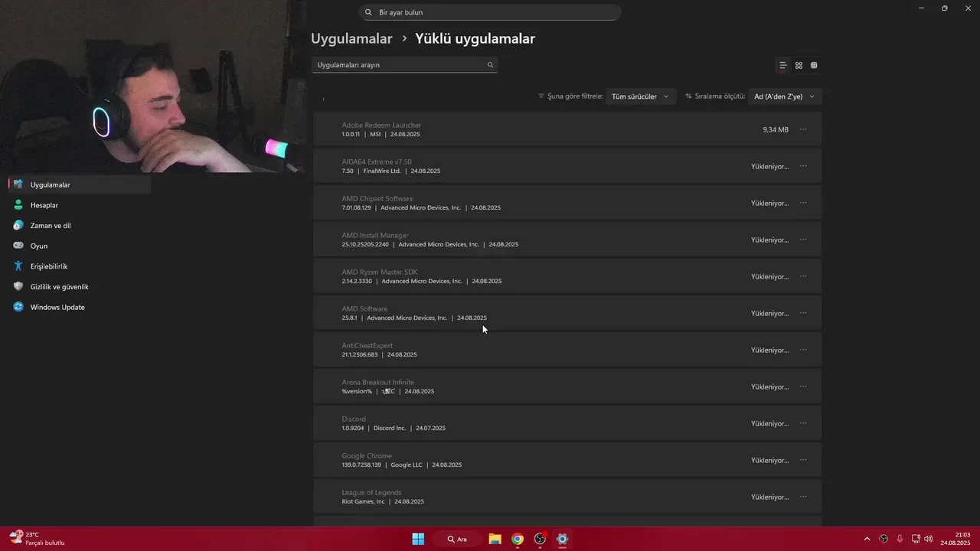
Task: Open more options for AMD Install Manager
Action: pos(803,240)
